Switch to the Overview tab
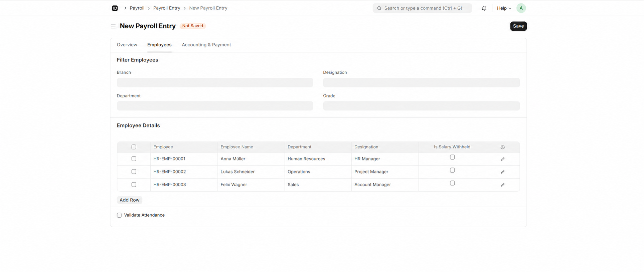Viewport: 644px width, 272px height. click(x=127, y=45)
